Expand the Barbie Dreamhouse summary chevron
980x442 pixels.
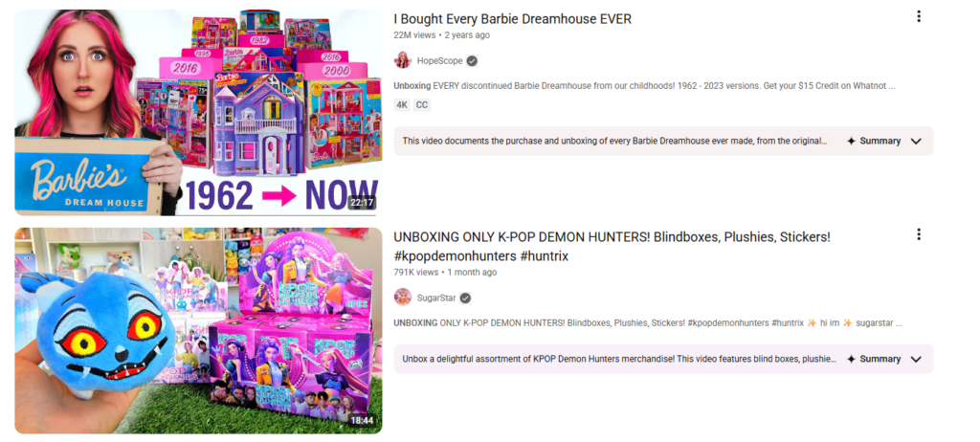916,142
